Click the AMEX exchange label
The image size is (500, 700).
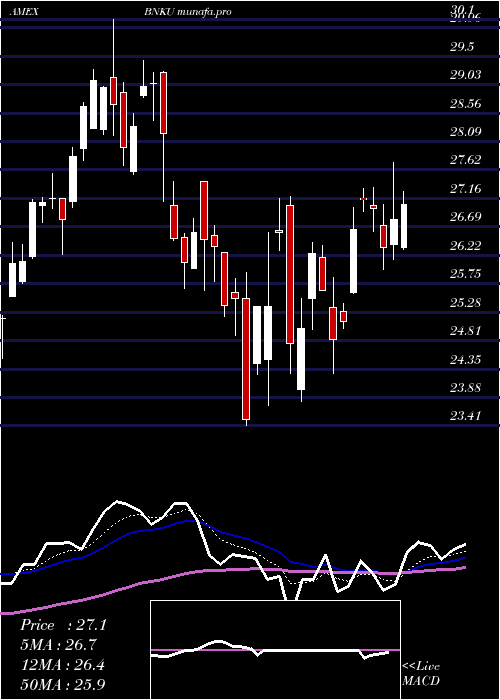click(24, 12)
